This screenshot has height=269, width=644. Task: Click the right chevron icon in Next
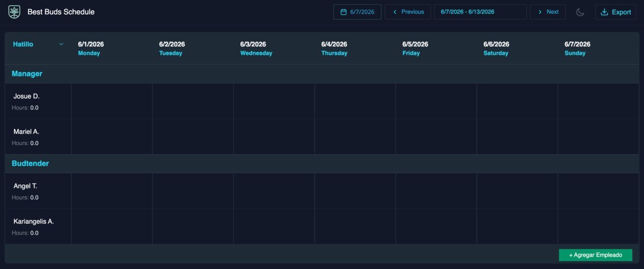point(539,12)
